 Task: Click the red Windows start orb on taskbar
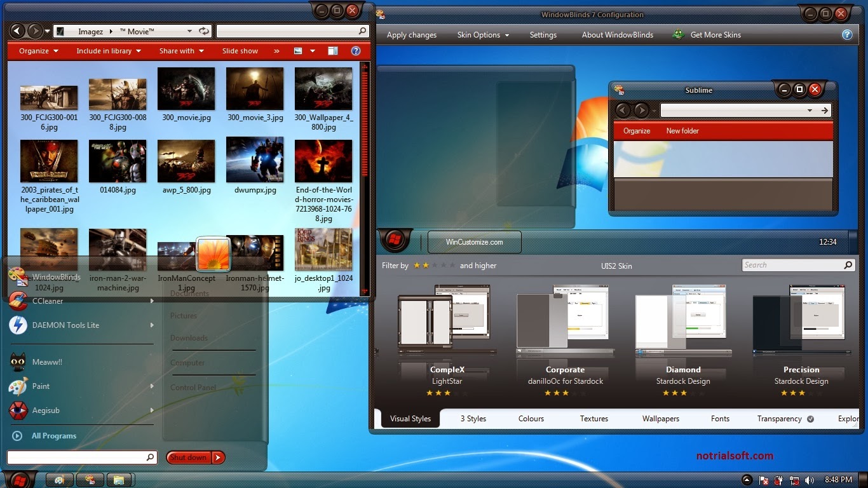point(18,479)
